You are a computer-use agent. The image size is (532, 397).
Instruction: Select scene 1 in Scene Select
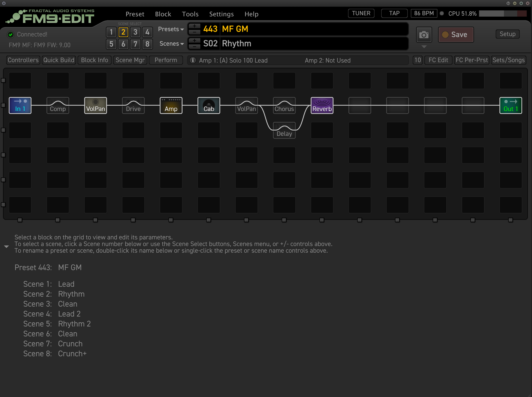coord(111,32)
